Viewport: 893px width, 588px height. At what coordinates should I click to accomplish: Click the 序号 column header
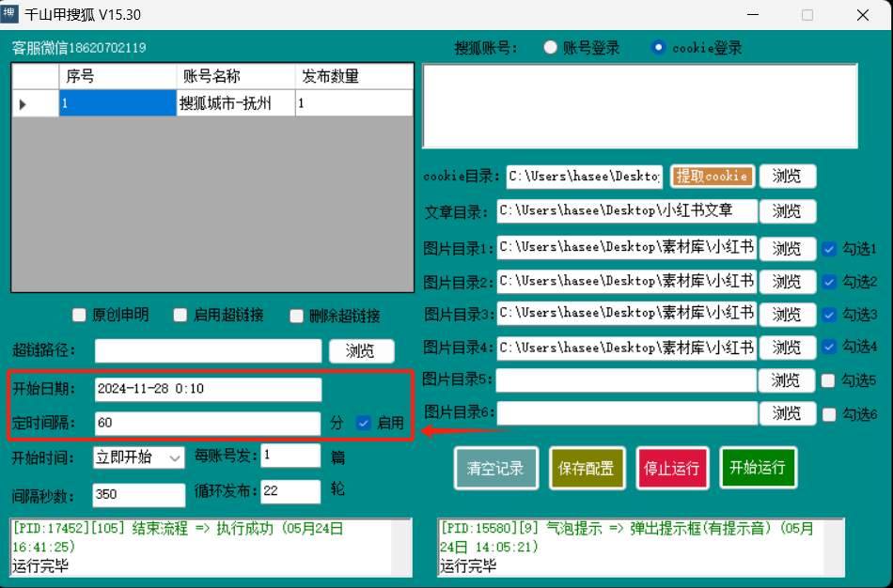coord(117,76)
